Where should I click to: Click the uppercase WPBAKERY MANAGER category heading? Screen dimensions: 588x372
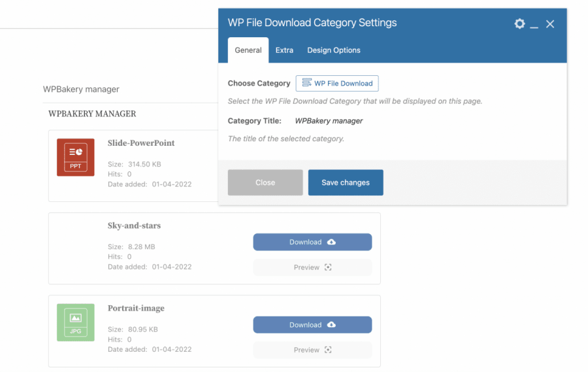click(92, 114)
